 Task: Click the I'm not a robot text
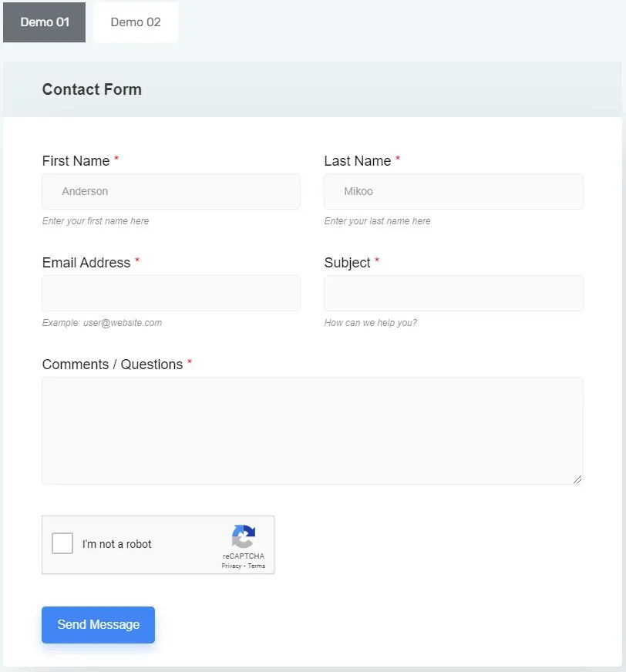[117, 544]
